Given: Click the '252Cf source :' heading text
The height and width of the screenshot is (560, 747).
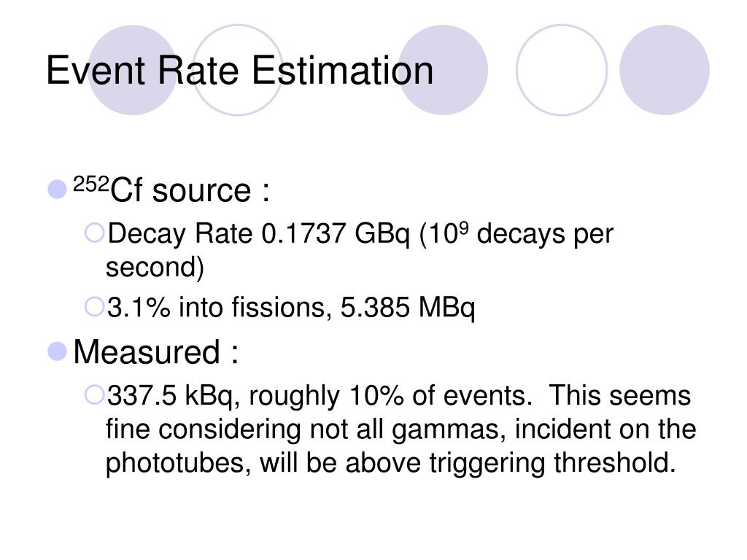Looking at the screenshot, I should pyautogui.click(x=171, y=190).
